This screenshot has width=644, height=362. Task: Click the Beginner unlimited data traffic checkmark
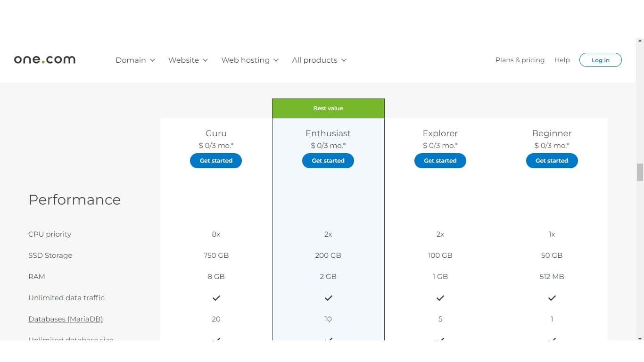[552, 298]
